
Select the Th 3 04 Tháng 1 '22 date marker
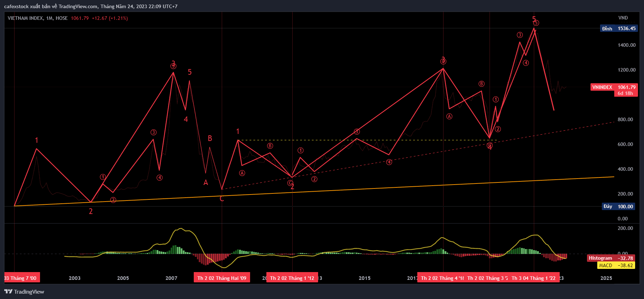pyautogui.click(x=534, y=278)
